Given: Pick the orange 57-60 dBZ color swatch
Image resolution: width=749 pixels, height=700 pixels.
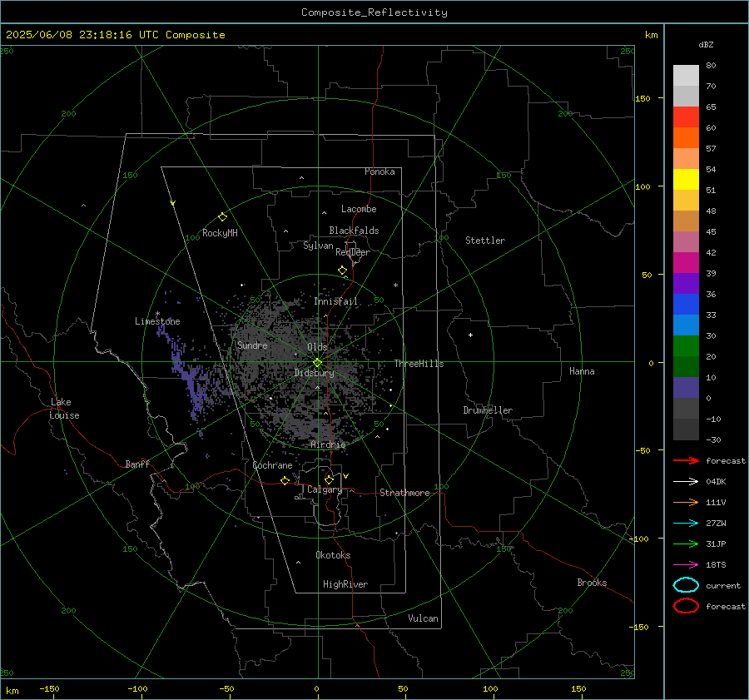Looking at the screenshot, I should coord(686,138).
